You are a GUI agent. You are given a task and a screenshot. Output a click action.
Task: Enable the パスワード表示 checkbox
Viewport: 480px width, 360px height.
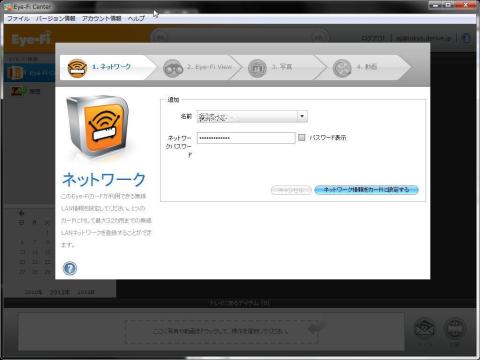[x=302, y=137]
